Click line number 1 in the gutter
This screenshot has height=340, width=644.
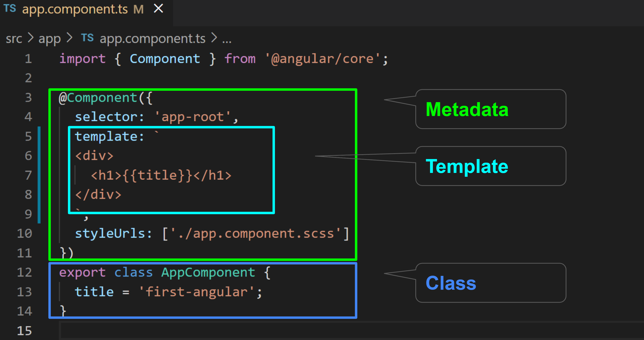[28, 59]
